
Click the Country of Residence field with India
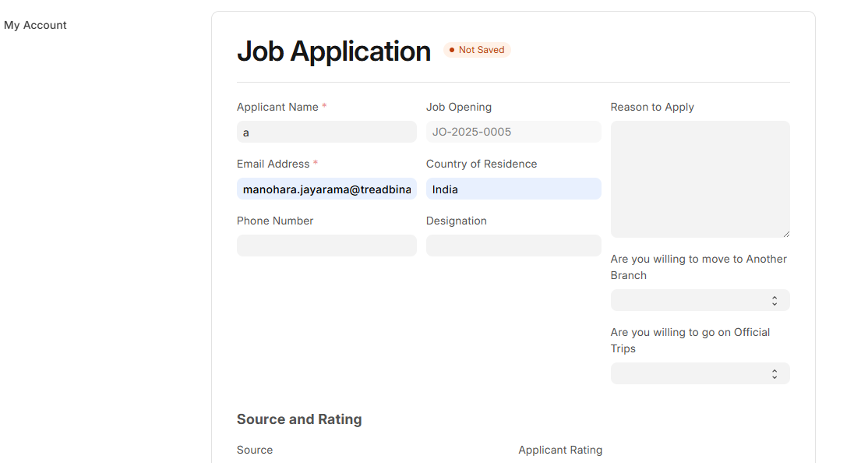(513, 189)
